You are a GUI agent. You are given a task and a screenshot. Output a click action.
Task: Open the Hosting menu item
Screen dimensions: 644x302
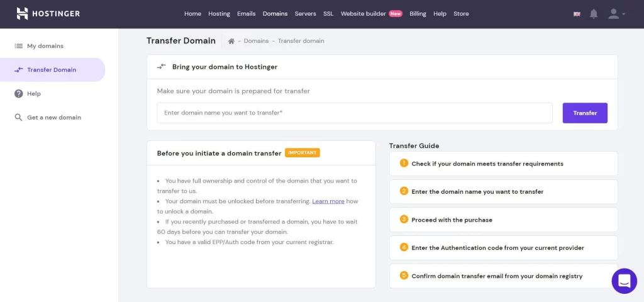(219, 14)
